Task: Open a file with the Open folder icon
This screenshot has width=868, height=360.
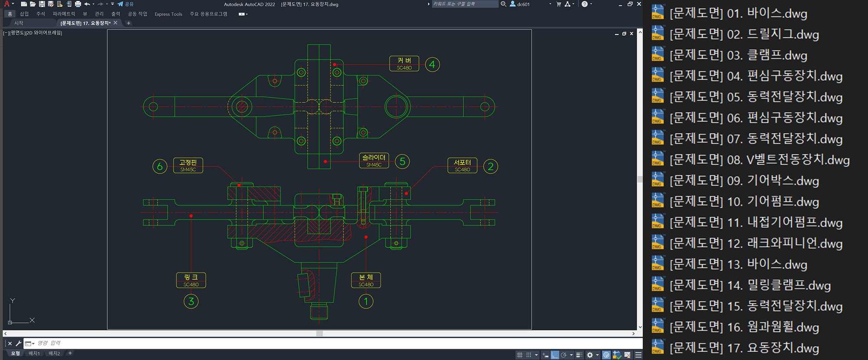Action: pyautogui.click(x=33, y=4)
